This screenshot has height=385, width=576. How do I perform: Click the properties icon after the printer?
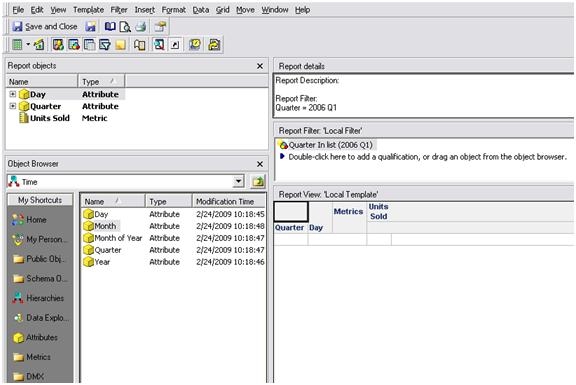[160, 26]
